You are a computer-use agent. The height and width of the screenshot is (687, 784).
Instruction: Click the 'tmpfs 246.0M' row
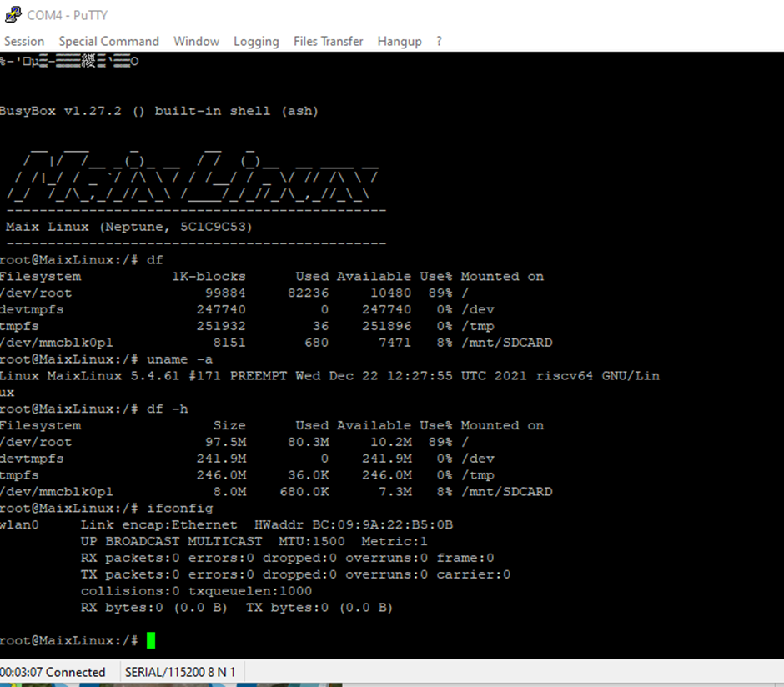[x=247, y=474]
